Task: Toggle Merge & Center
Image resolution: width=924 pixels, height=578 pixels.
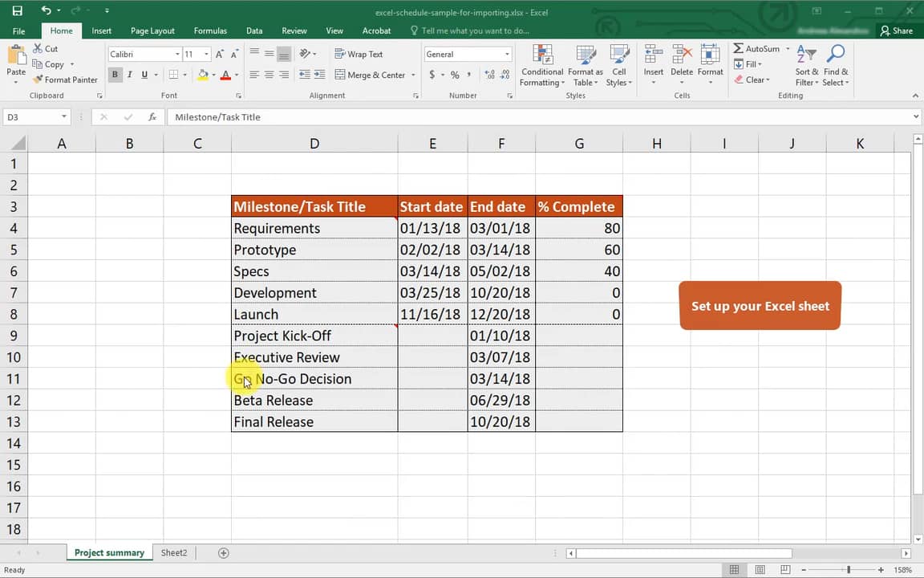Action: click(370, 75)
